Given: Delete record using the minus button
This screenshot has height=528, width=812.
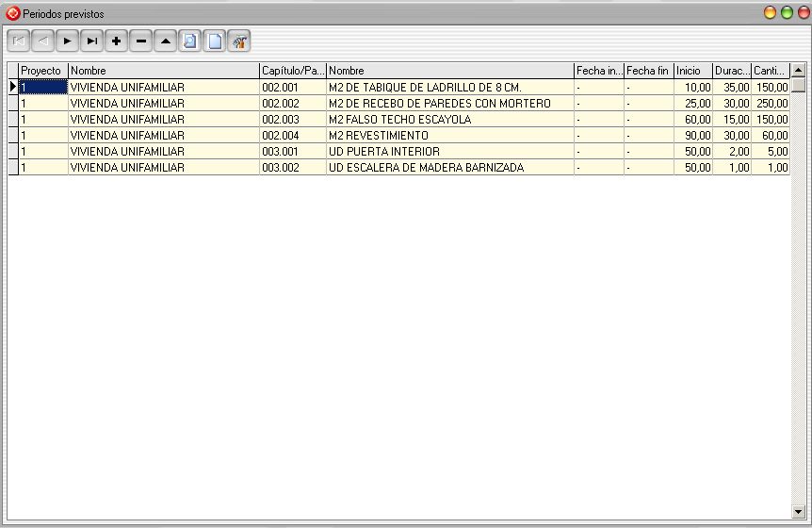Looking at the screenshot, I should (x=140, y=41).
